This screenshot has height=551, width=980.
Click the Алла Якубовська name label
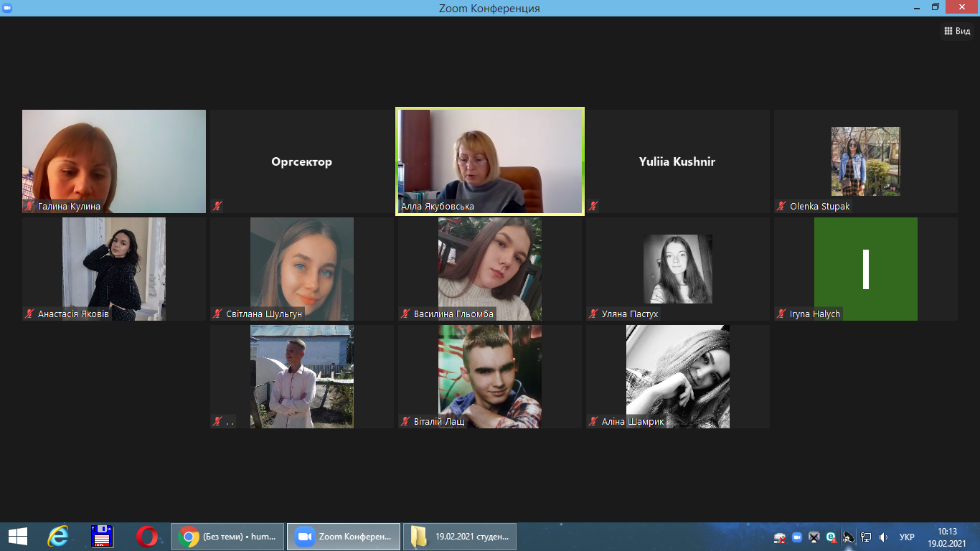point(437,207)
